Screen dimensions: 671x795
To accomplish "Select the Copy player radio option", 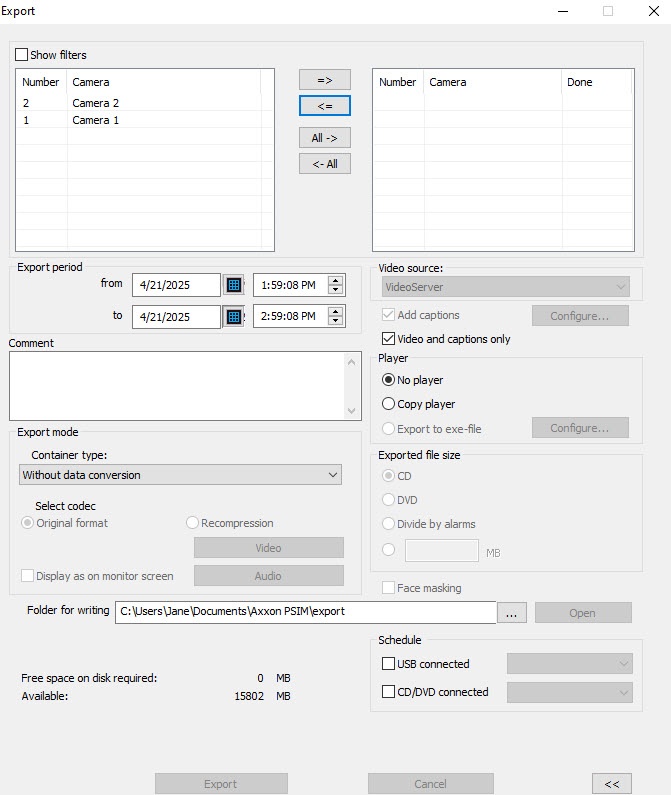I will coord(389,404).
